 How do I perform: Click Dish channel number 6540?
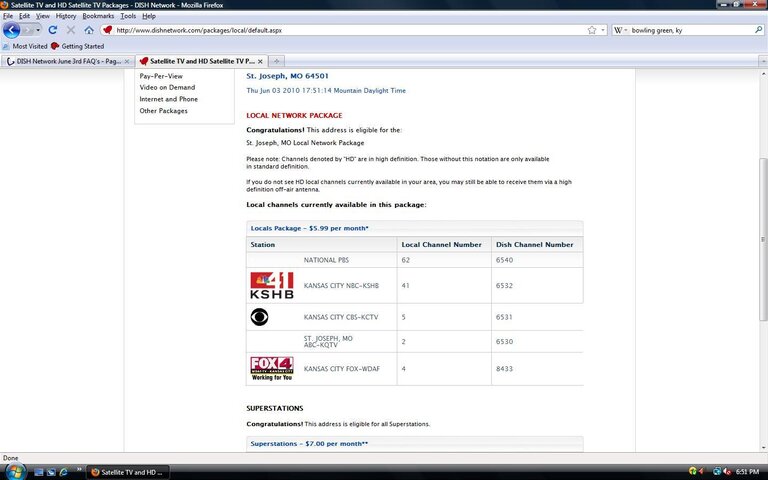tap(504, 260)
